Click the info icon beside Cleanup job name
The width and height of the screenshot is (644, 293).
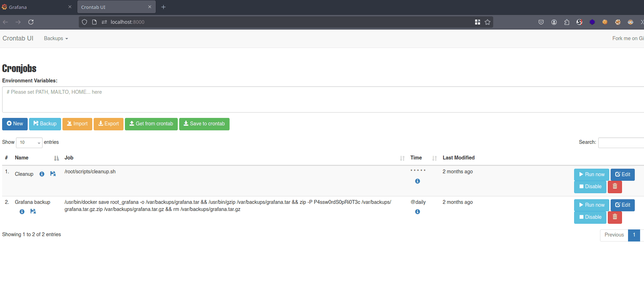(42, 174)
